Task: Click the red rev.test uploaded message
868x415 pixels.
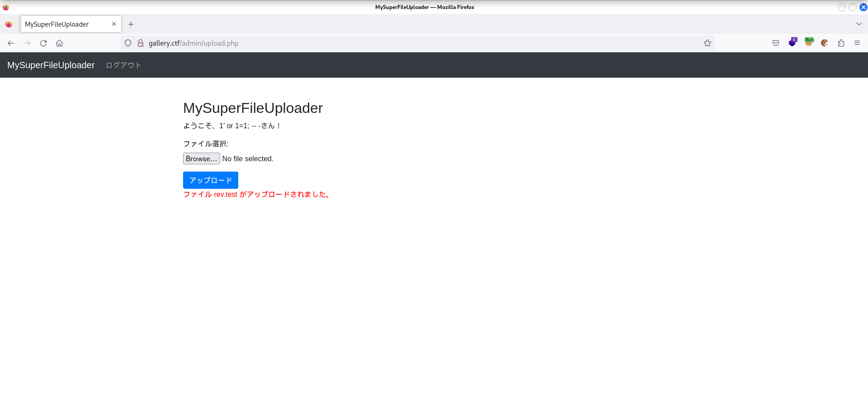Action: pyautogui.click(x=257, y=194)
